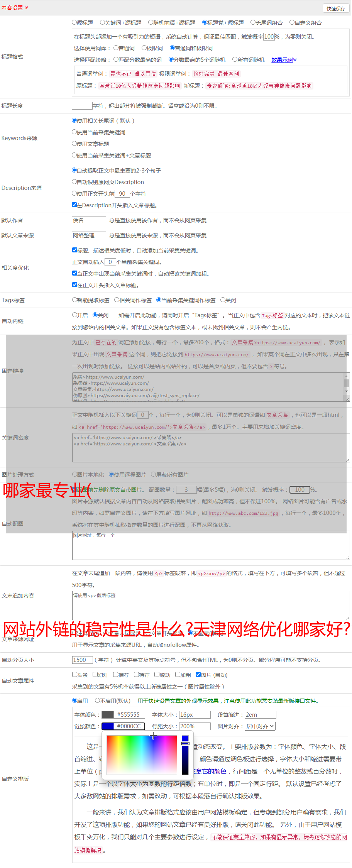Check the 特荐 article attribute
The width and height of the screenshot is (352, 868).
click(136, 675)
